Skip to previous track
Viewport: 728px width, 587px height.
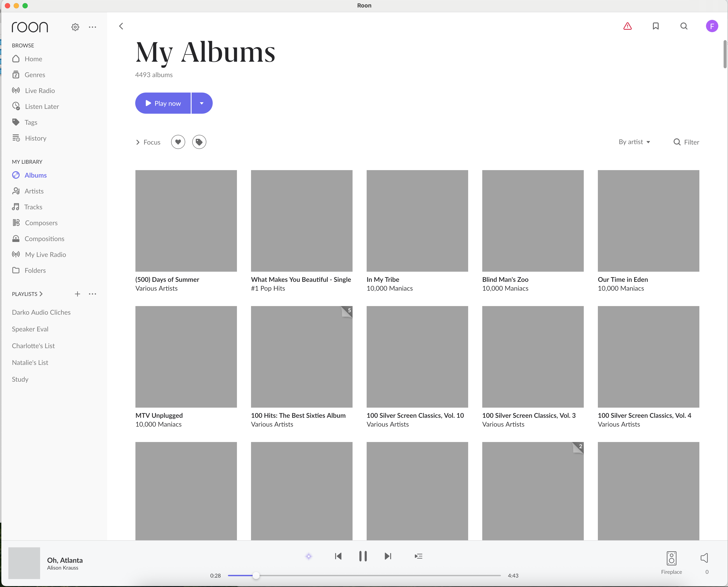coord(338,556)
